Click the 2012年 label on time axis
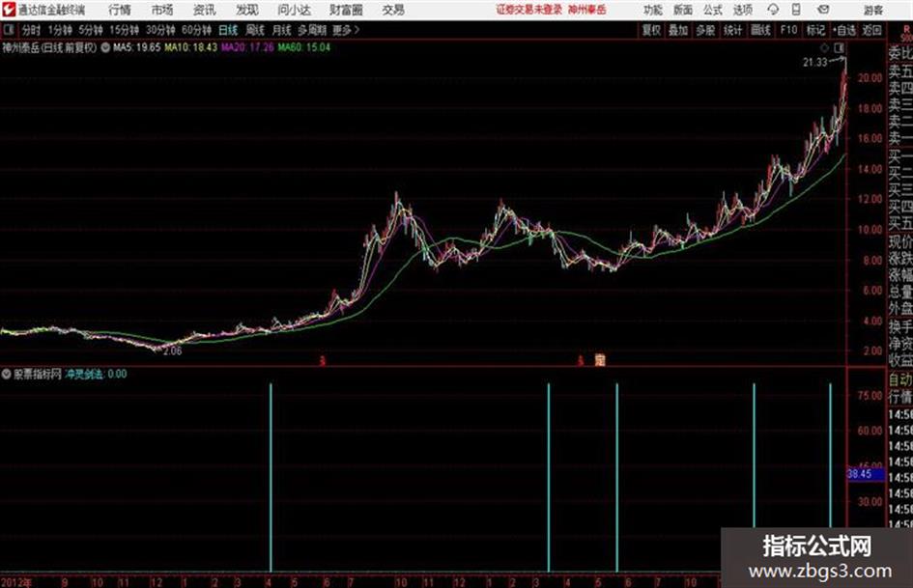This screenshot has height=588, width=913. click(16, 582)
